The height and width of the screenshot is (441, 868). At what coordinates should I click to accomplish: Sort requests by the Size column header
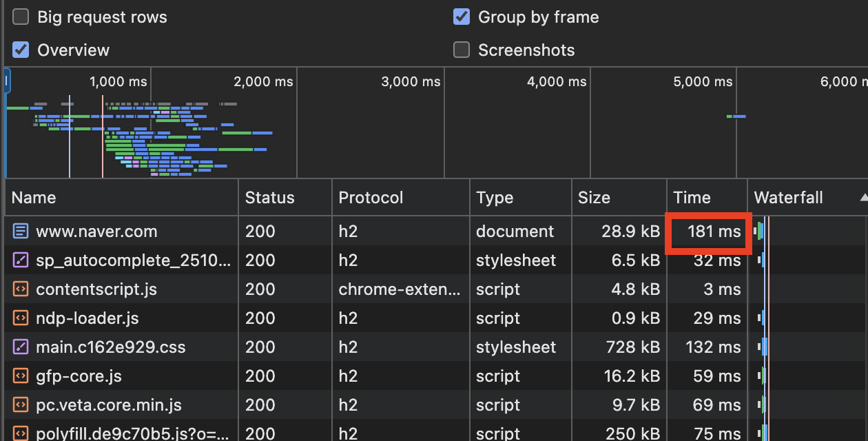pyautogui.click(x=594, y=198)
